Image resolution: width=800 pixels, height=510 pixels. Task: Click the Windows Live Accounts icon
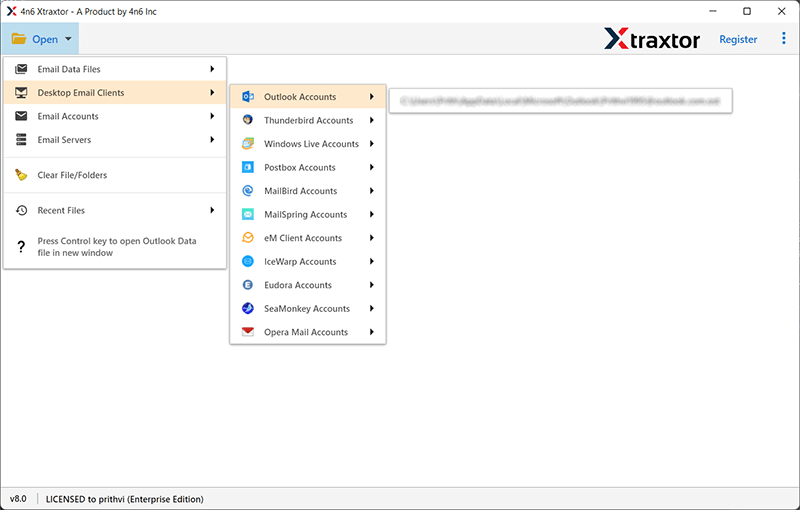click(x=247, y=144)
